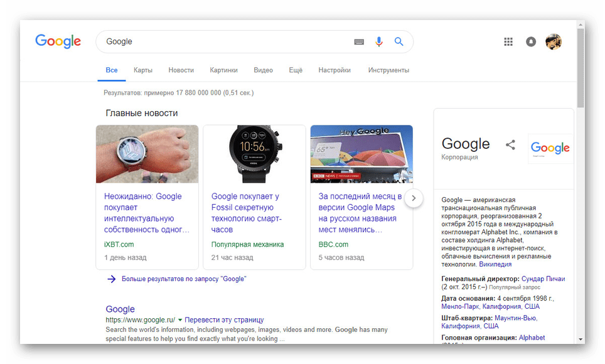Click the page scrollbar up arrow
The width and height of the screenshot is (605, 364).
click(581, 24)
